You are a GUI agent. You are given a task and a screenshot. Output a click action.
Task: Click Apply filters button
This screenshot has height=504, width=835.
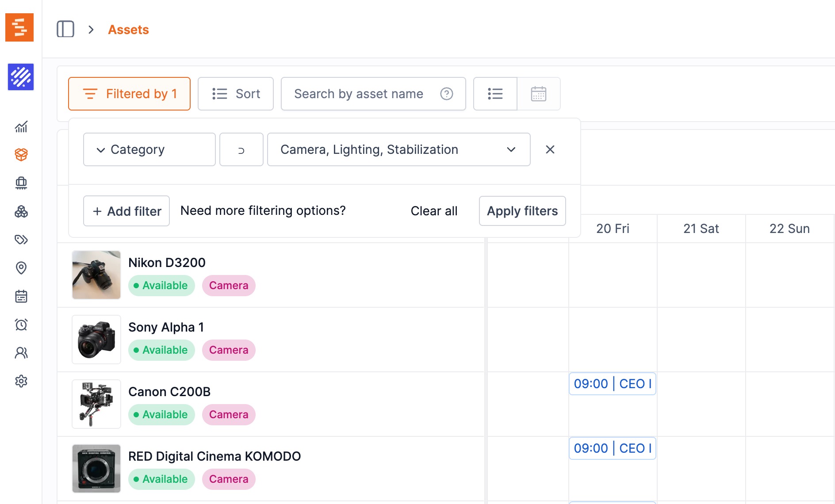[522, 211]
